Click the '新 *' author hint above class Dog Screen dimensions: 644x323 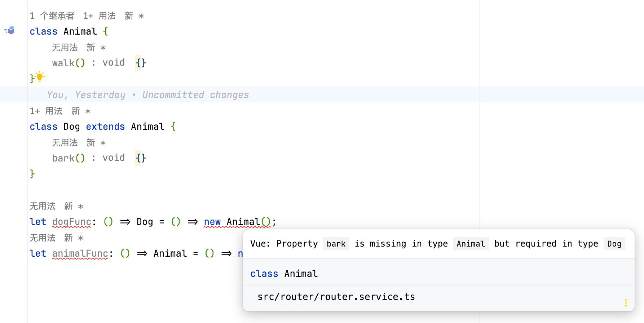click(x=81, y=111)
